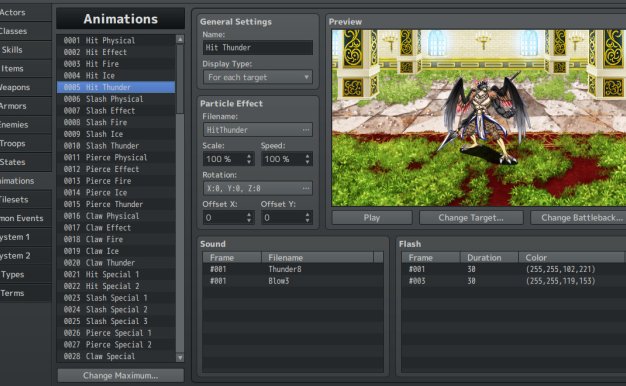This screenshot has width=626, height=386.
Task: Open the Rotation ellipsis editor
Action: (306, 188)
